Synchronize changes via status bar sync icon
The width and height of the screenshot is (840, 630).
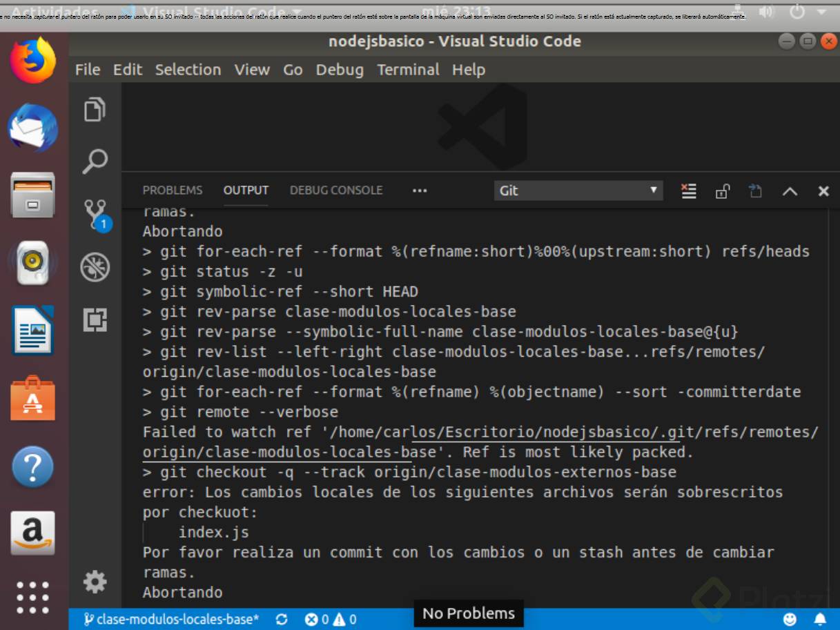[x=281, y=619]
